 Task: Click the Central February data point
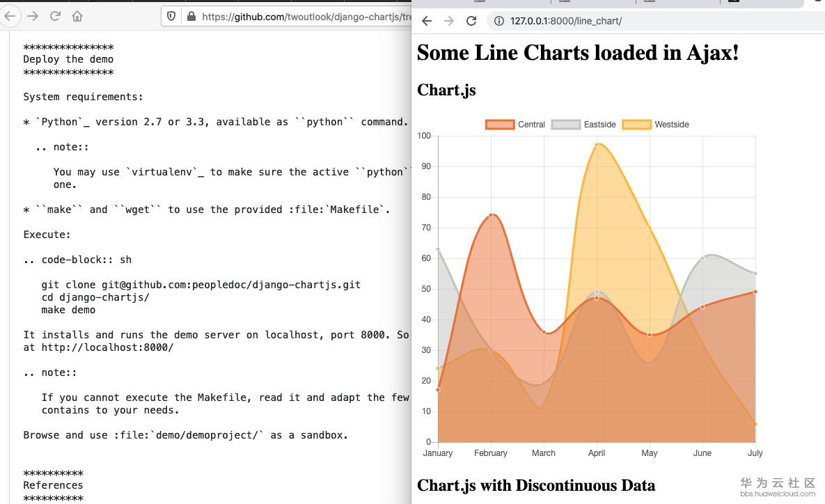[491, 215]
